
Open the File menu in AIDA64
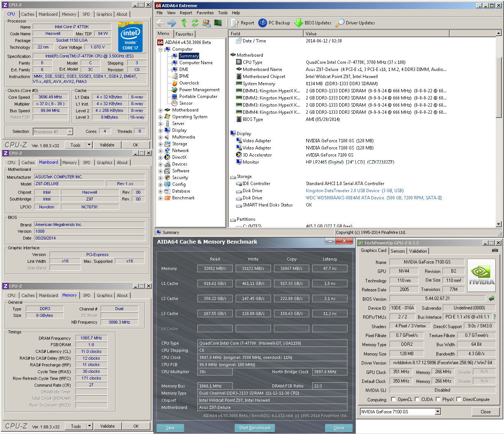click(x=159, y=13)
